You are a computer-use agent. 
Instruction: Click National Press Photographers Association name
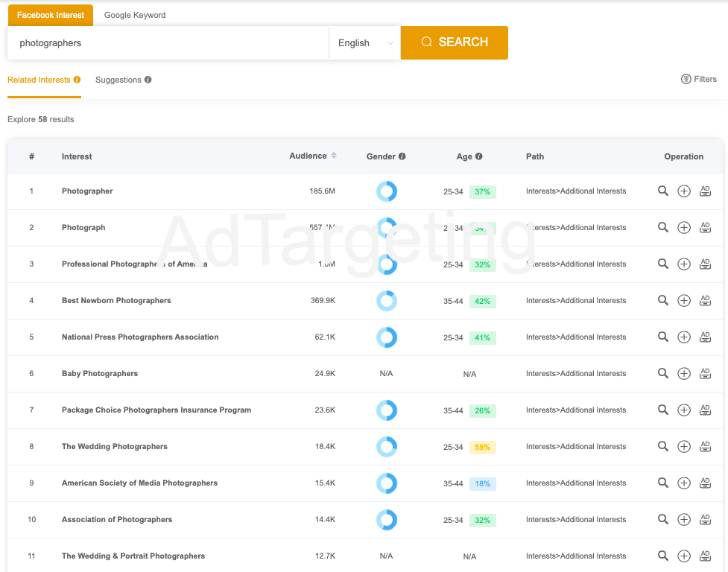coord(140,337)
